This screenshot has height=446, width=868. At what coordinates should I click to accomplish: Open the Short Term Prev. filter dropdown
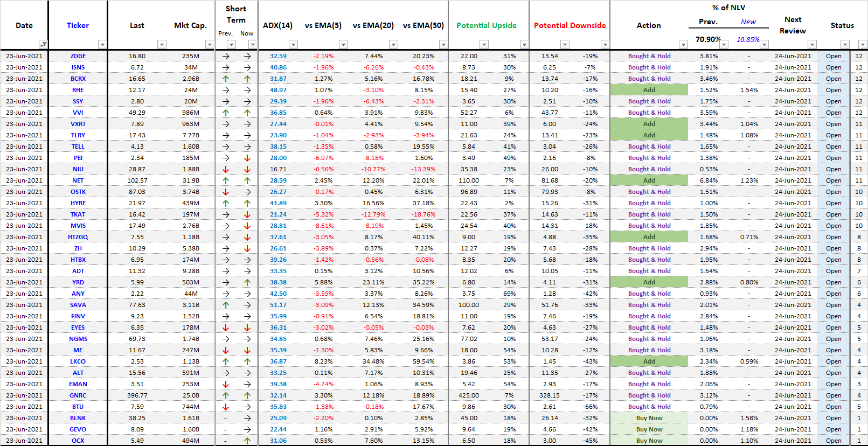click(231, 44)
